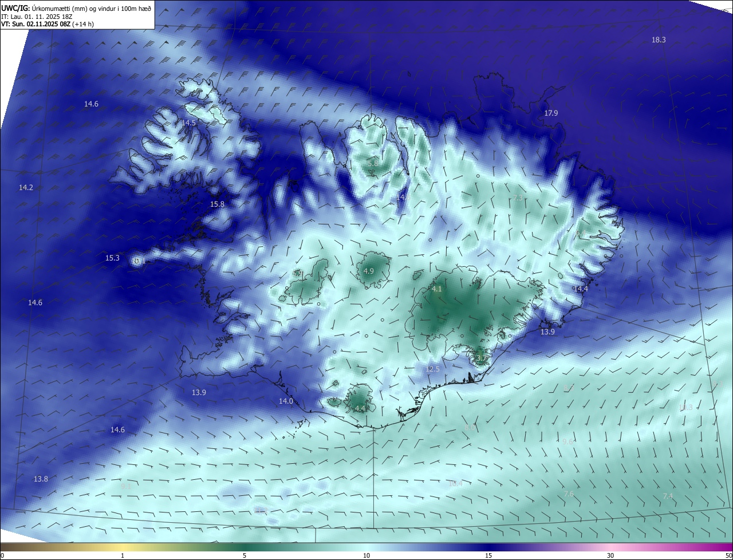
Task: Click the 13.8 map value
Action: click(x=41, y=479)
